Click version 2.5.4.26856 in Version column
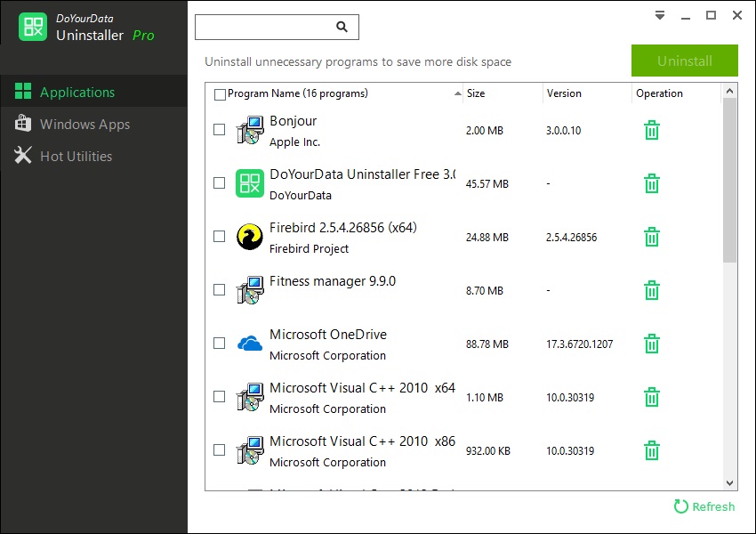This screenshot has width=756, height=534. pos(571,237)
